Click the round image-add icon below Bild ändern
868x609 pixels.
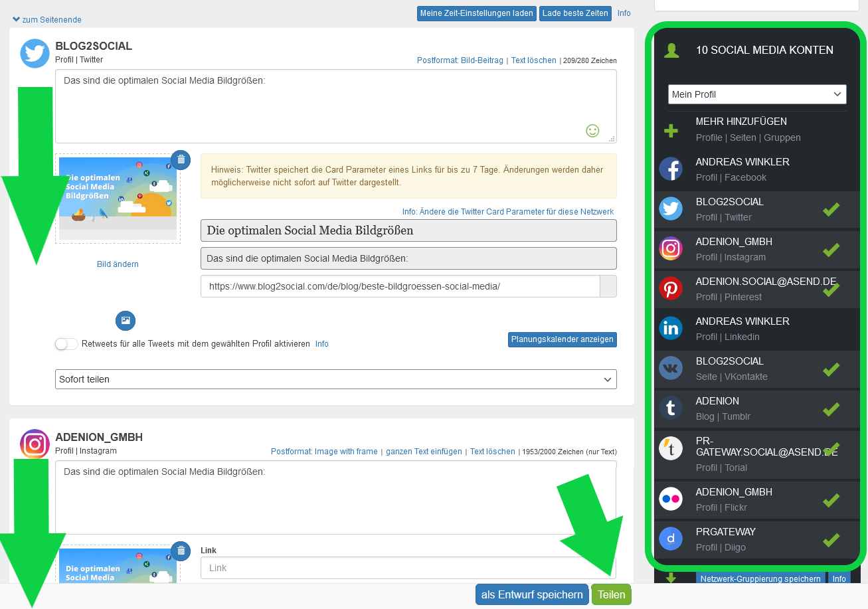tap(126, 321)
